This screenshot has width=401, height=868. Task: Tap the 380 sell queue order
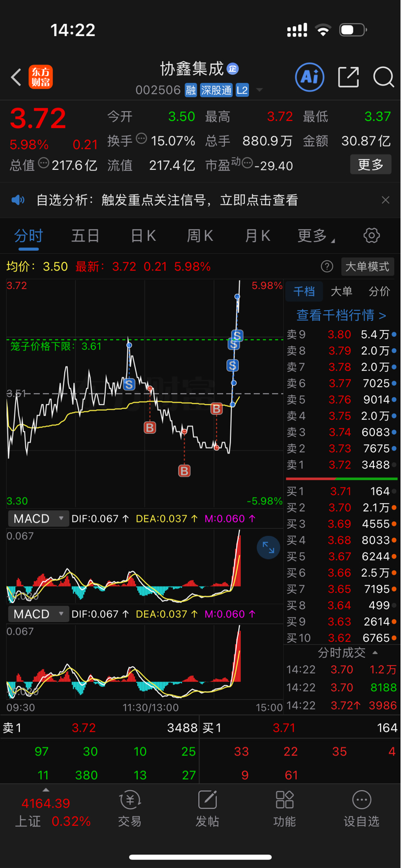pos(87,775)
